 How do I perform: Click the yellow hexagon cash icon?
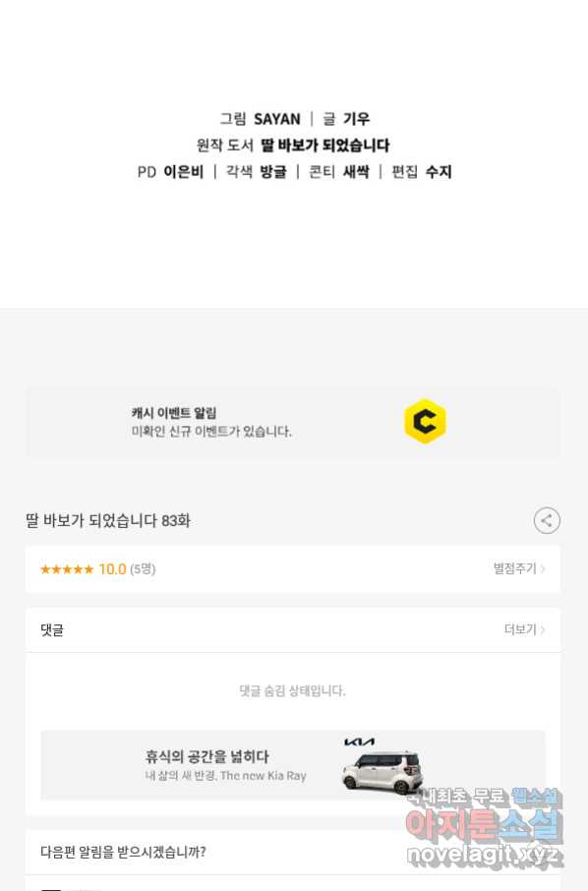[x=425, y=421]
